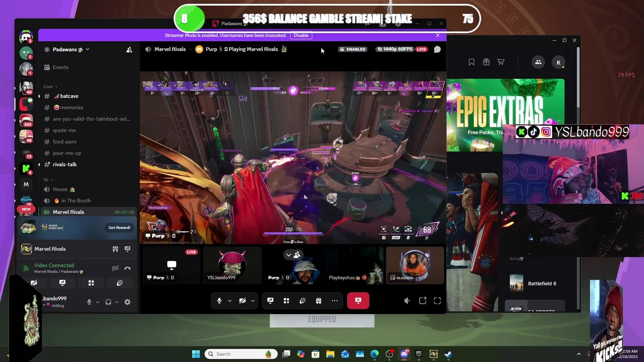Image resolution: width=644 pixels, height=362 pixels.
Task: Click screen share icon beside Marvel Rivals panel
Action: click(127, 249)
